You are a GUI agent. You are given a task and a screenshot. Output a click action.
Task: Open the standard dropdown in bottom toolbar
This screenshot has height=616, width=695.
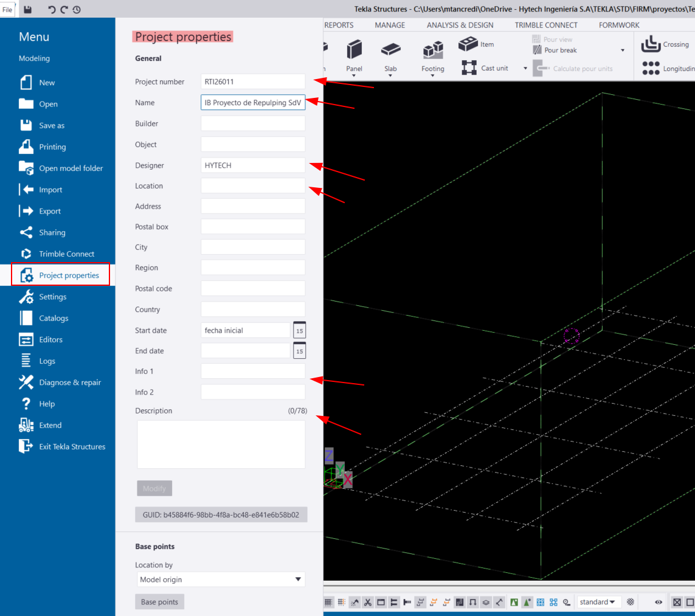tap(596, 602)
